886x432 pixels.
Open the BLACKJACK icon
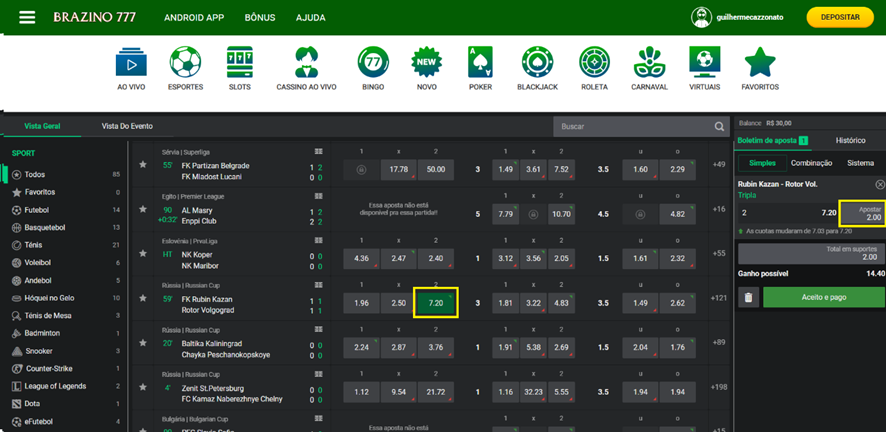click(x=537, y=62)
